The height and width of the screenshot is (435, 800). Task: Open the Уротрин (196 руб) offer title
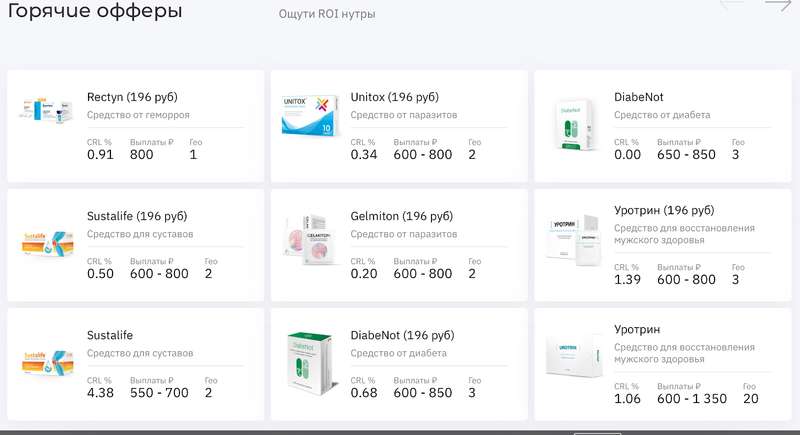664,211
